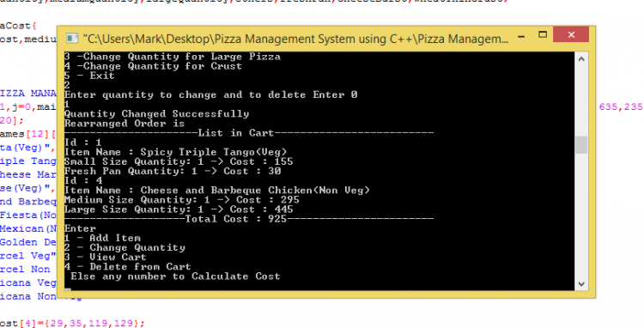The image size is (644, 328).
Task: Click the blinking cursor at console bottom
Action: coord(68,289)
